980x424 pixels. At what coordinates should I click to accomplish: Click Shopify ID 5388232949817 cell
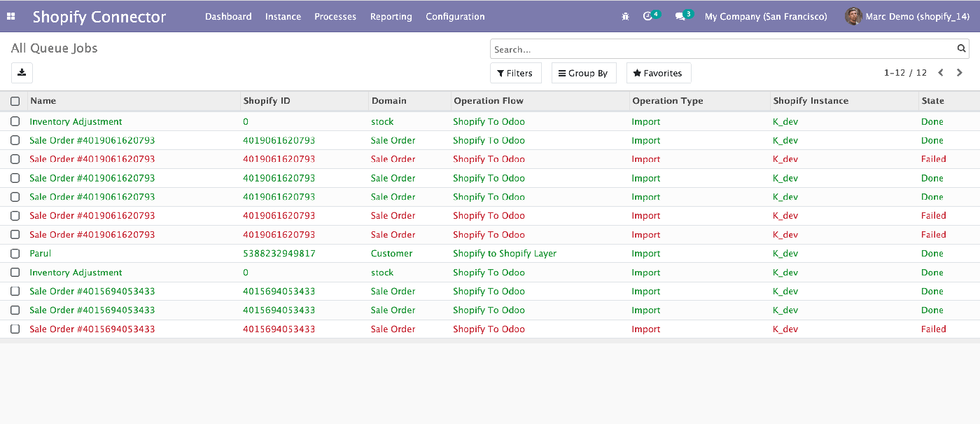(x=279, y=254)
